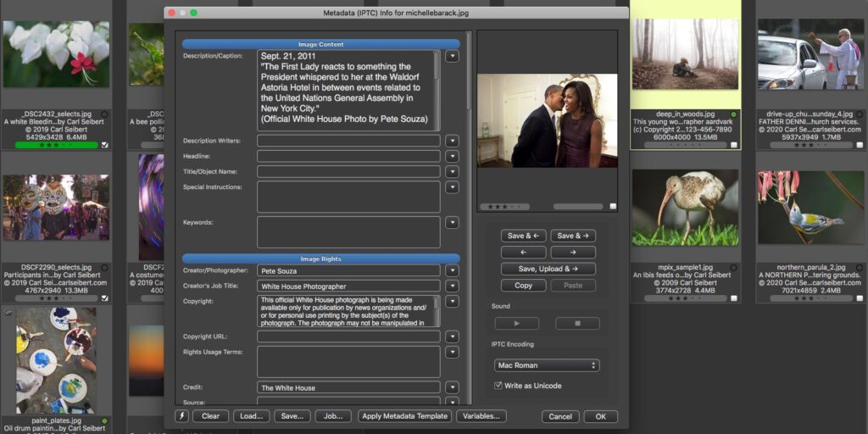This screenshot has width=868, height=434.
Task: Click the Creator/Photographer field with Pete Souza
Action: (x=348, y=270)
